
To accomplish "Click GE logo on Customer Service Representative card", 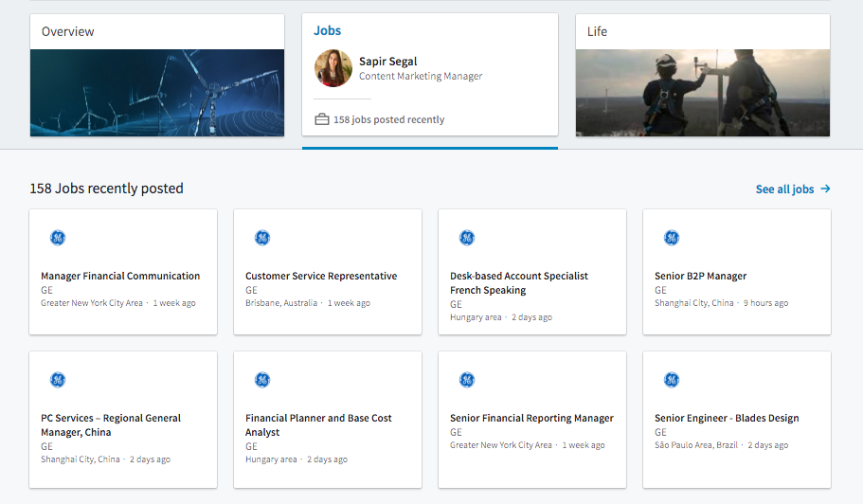I will pyautogui.click(x=262, y=238).
